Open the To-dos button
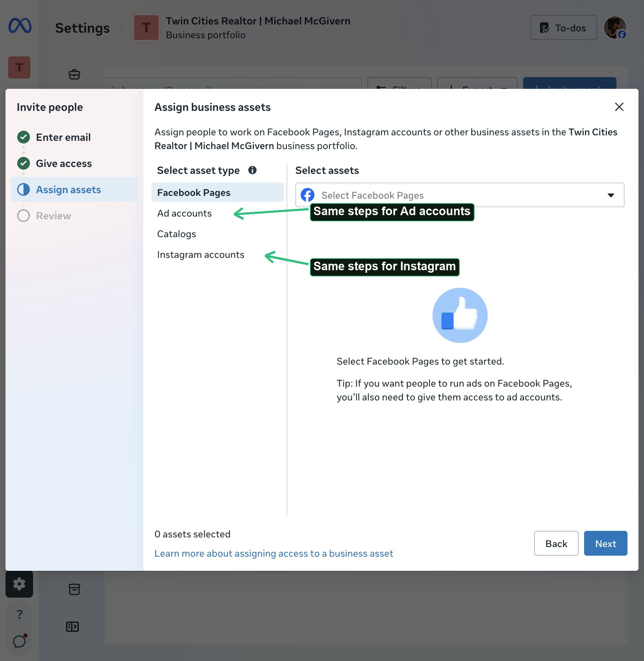Viewport: 644px width, 661px height. pos(563,28)
